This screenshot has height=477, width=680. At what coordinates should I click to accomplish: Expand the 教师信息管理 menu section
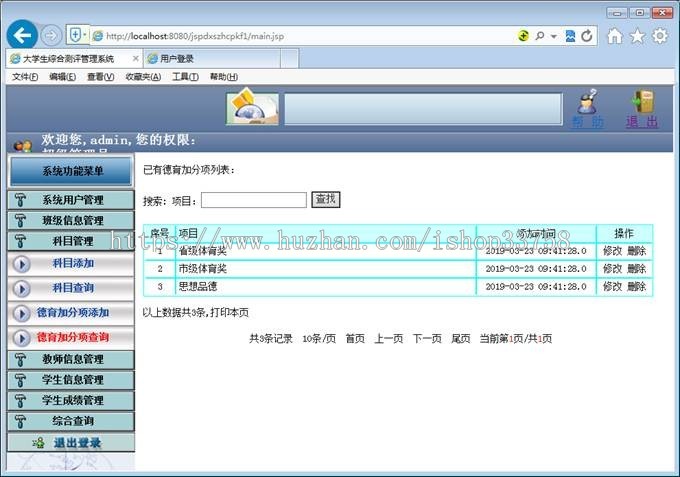[71, 359]
